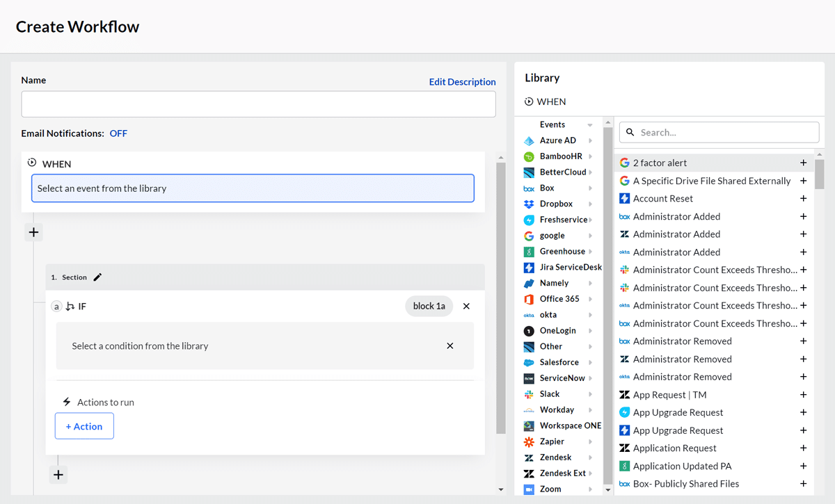Add the 2 factor alert event with plus
This screenshot has width=835, height=504.
point(803,163)
